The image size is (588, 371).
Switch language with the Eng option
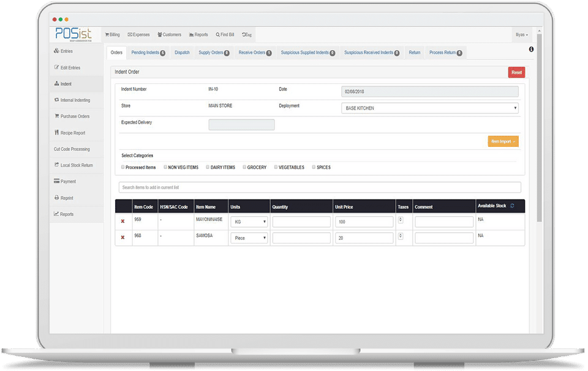tap(247, 34)
